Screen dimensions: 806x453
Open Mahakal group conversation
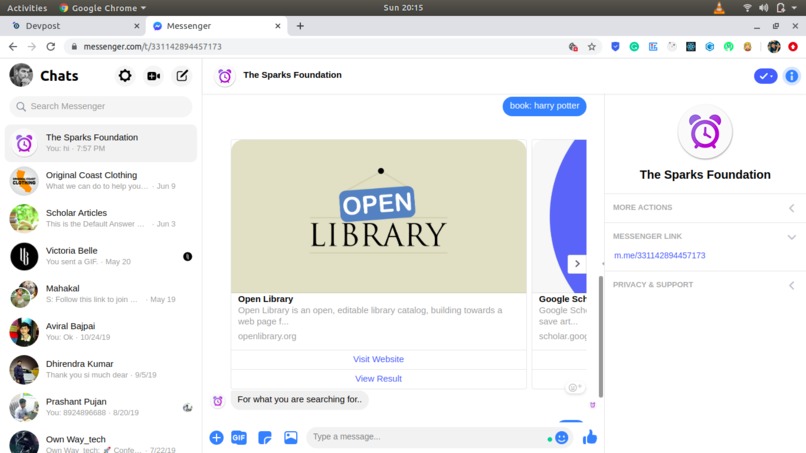click(101, 294)
